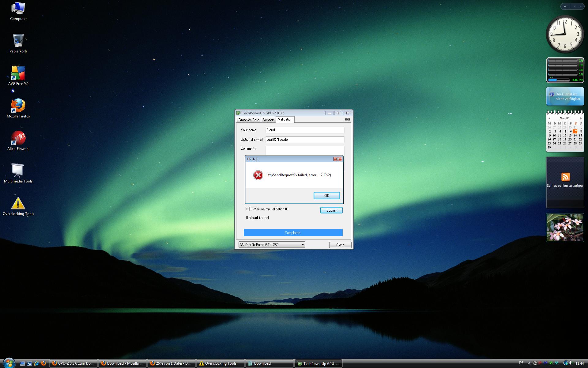The image size is (588, 368).
Task: Click OK in the GPU-Z error dialog
Action: pos(326,196)
